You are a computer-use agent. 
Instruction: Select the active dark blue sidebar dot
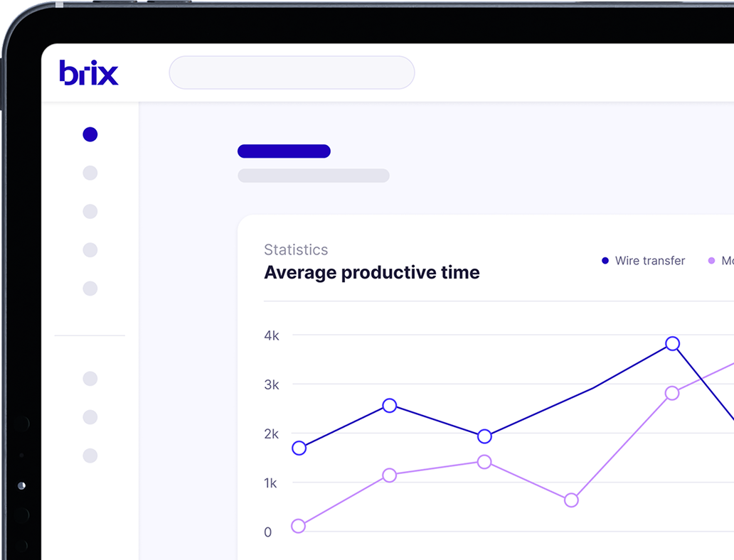[x=90, y=134]
